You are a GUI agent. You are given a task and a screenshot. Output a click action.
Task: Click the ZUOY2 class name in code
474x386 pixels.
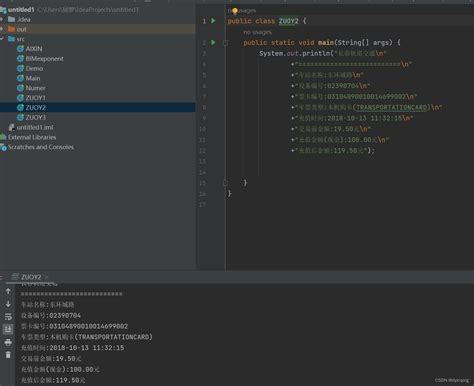point(289,21)
